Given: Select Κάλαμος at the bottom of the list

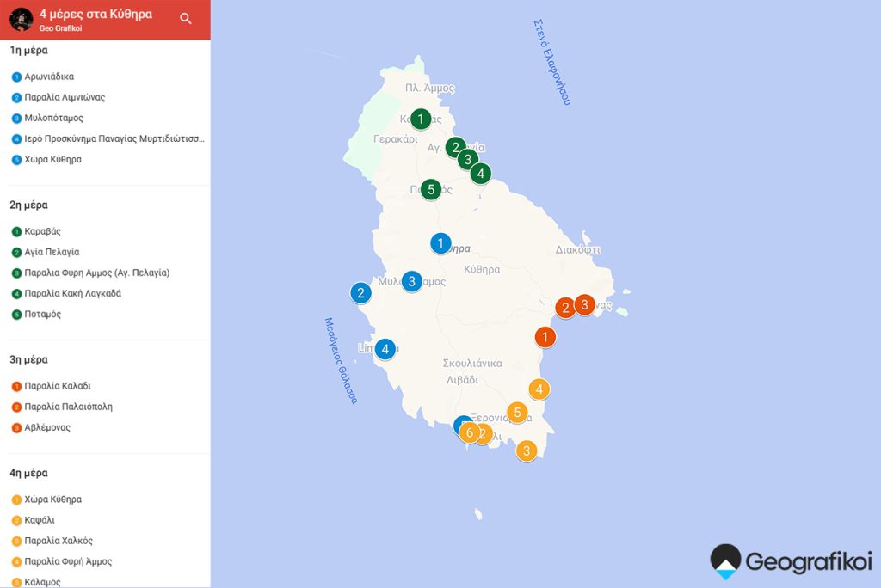Looking at the screenshot, I should point(42,582).
